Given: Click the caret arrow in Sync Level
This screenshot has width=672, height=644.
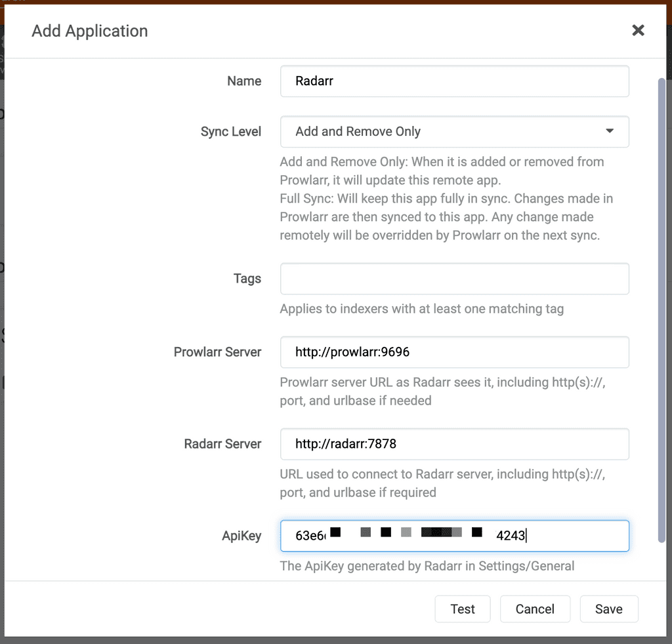Looking at the screenshot, I should pyautogui.click(x=610, y=131).
